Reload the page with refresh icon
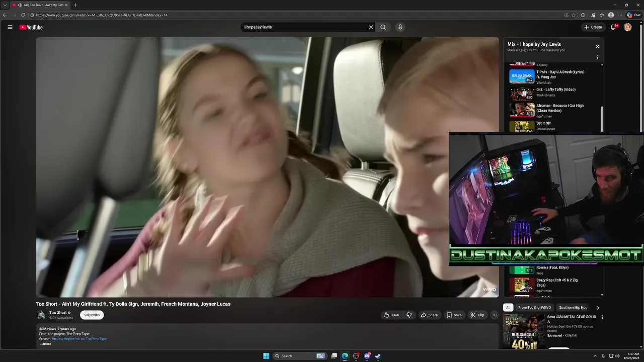This screenshot has height=362, width=644. click(x=23, y=15)
